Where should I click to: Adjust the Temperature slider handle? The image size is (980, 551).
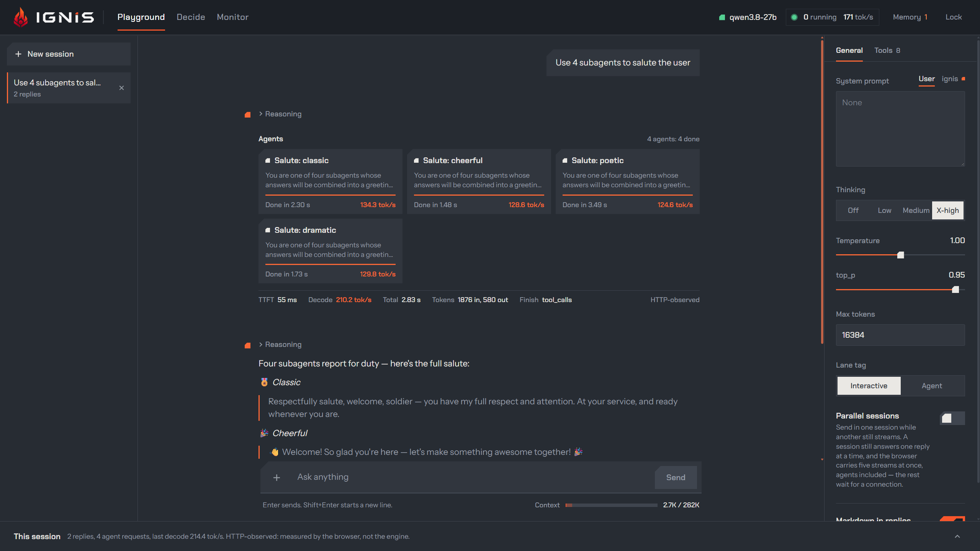point(900,255)
